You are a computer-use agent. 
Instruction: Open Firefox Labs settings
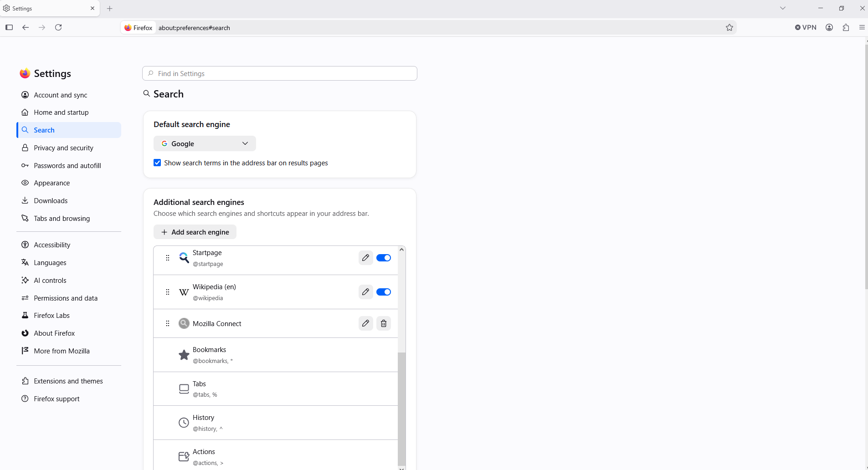(x=69, y=316)
